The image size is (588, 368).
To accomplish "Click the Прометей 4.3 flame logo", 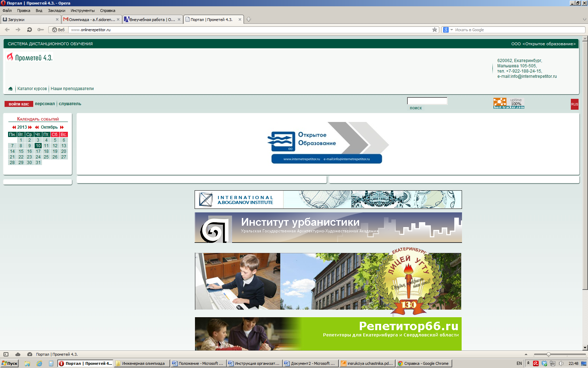I will point(30,57).
